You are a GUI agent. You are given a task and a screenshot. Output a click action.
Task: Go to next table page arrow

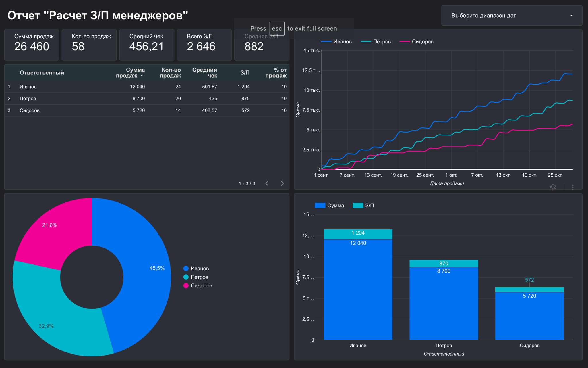tap(282, 183)
